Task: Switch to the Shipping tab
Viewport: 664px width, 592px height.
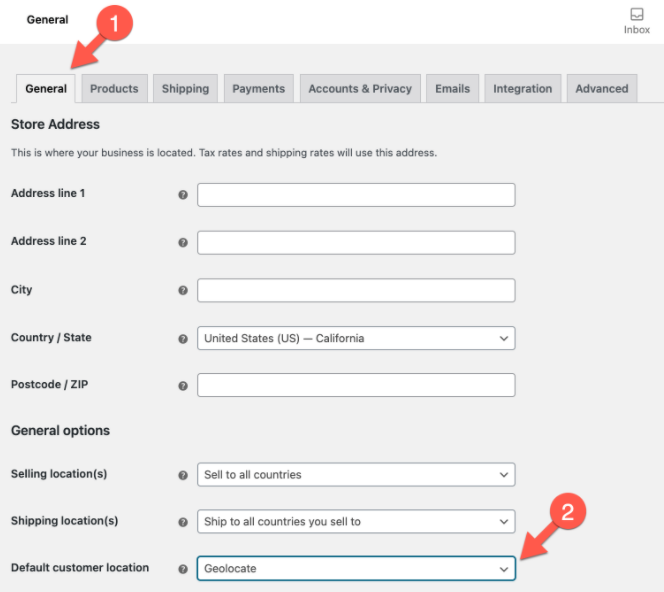Action: coord(185,88)
